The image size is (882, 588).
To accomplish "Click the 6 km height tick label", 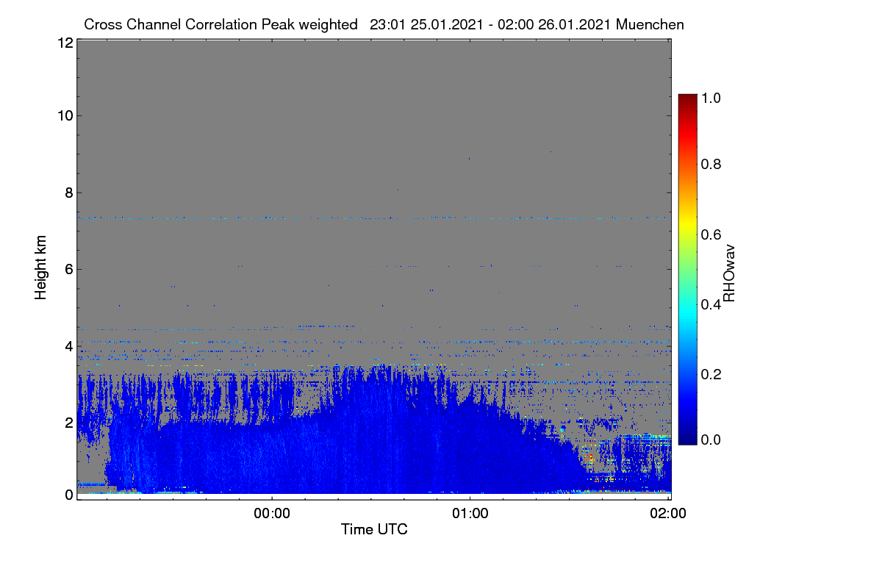I will pos(68,269).
